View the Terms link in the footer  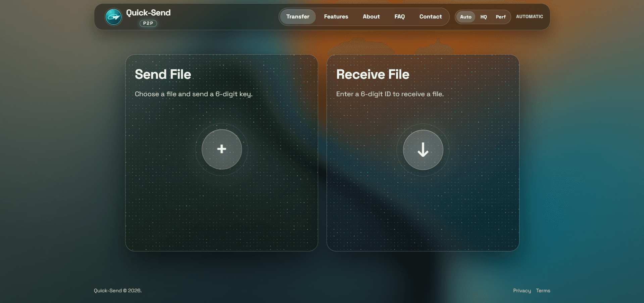(x=543, y=291)
